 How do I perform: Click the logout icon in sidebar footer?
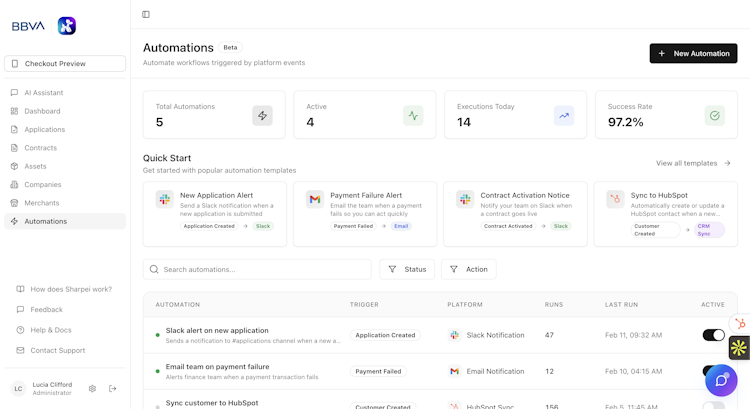[x=113, y=388]
